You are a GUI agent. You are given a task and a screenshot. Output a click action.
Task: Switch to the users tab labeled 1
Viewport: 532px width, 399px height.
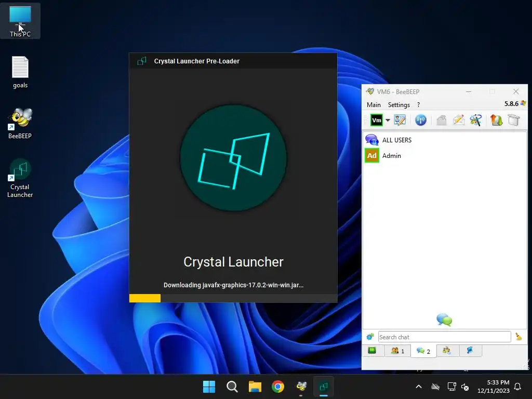point(397,351)
